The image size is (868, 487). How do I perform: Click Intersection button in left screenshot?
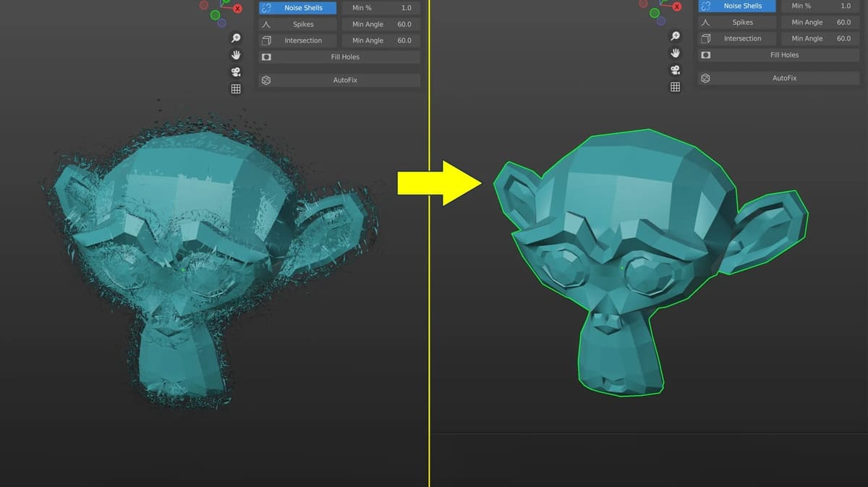298,41
